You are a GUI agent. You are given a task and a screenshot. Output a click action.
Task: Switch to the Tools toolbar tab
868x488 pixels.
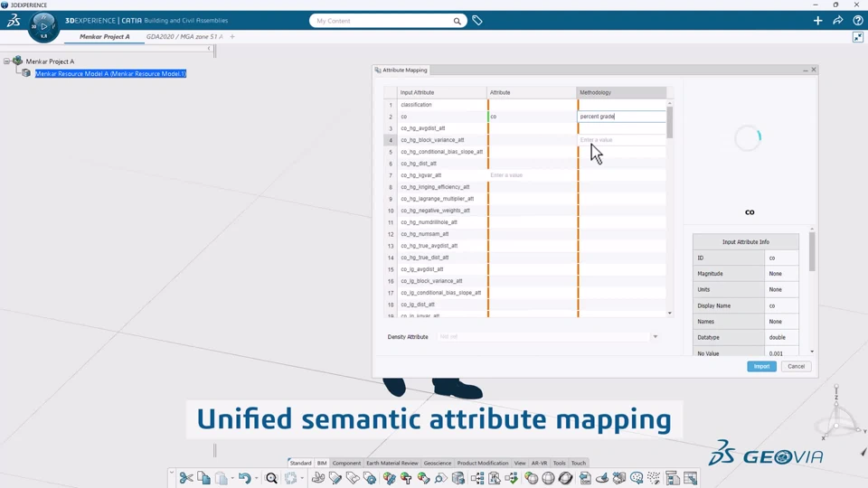(559, 463)
